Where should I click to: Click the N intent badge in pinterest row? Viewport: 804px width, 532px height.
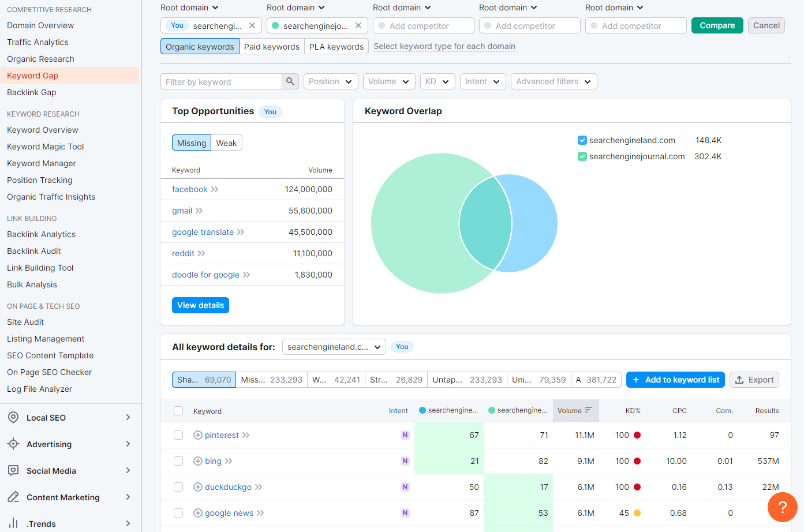click(x=405, y=435)
